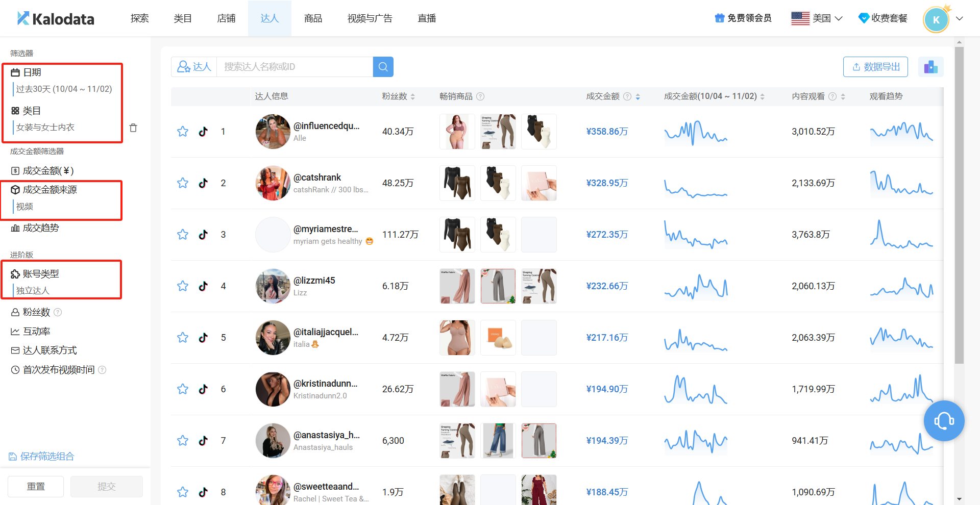The image size is (980, 505).
Task: Favorite @influencedqu... with the star
Action: point(183,132)
